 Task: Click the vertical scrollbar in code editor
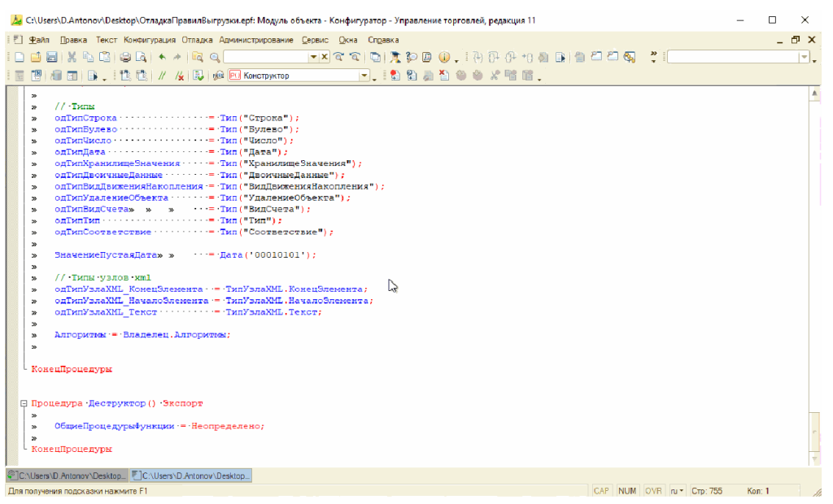(814, 244)
